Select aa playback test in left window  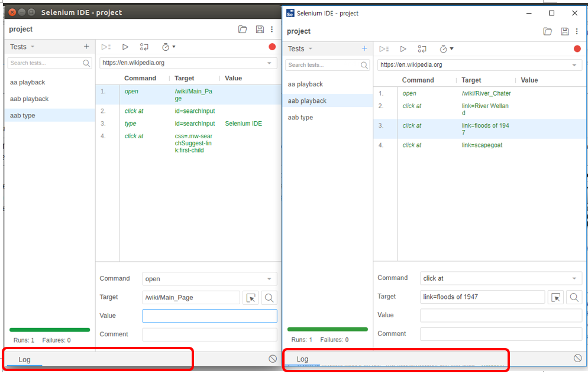(50, 82)
